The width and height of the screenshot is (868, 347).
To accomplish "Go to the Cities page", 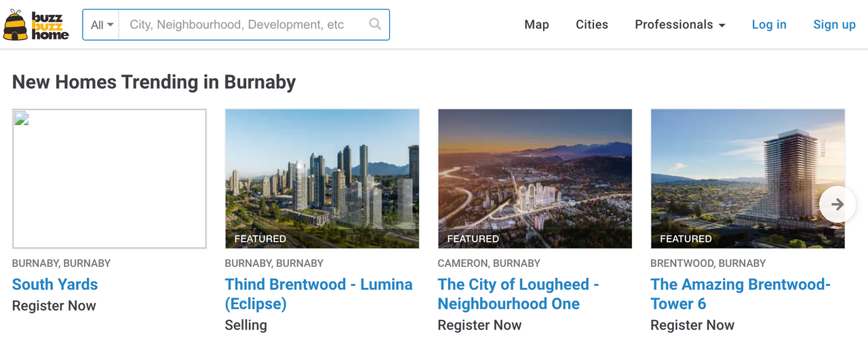I will point(592,24).
